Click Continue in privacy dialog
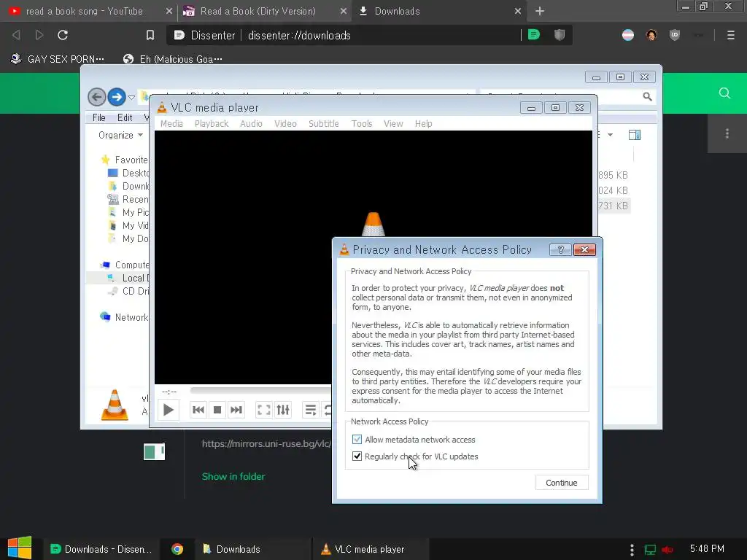Screen dimensions: 747x560 pos(562,483)
